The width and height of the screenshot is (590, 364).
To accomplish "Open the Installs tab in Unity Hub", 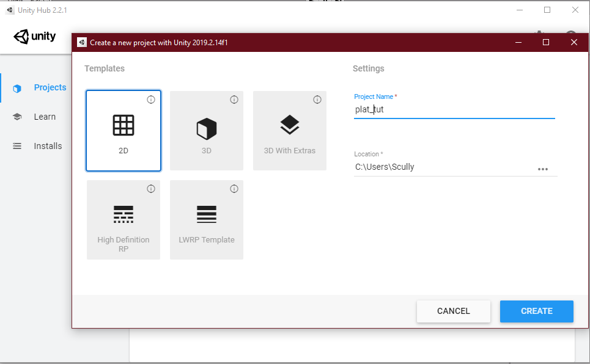I will (x=48, y=146).
